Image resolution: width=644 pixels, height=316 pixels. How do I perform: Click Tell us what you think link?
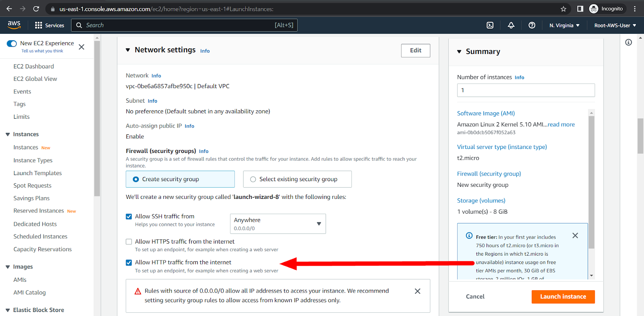tap(42, 51)
